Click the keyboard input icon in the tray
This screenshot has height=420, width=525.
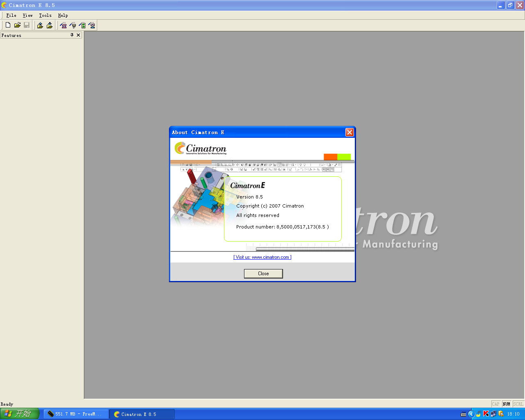[x=463, y=414]
